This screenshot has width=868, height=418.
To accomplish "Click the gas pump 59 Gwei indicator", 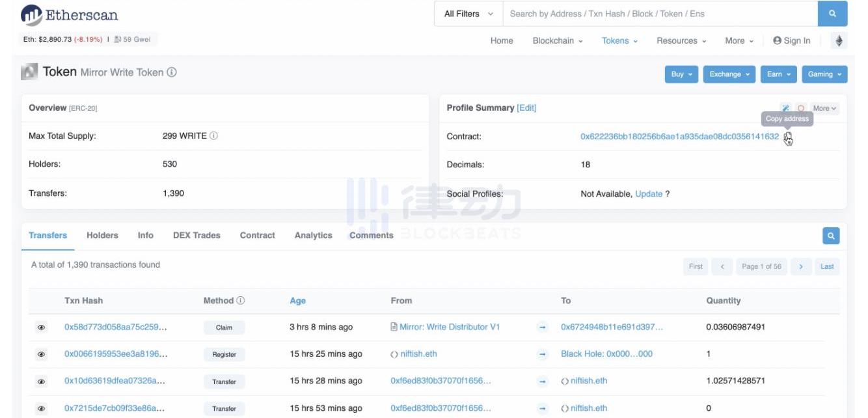I will click(x=132, y=40).
